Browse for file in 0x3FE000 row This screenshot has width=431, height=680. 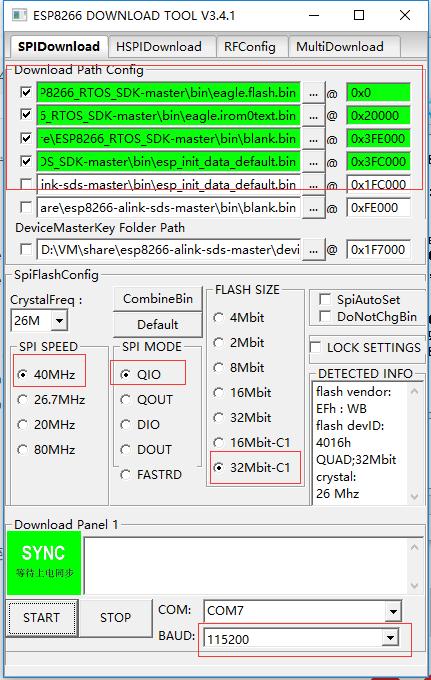click(x=313, y=139)
